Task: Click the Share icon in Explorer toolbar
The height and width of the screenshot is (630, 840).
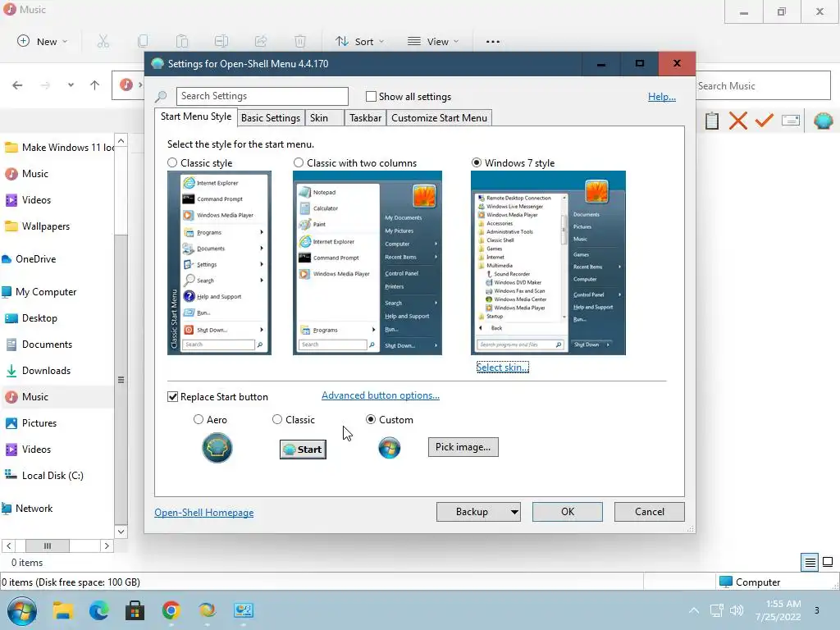Action: click(261, 41)
